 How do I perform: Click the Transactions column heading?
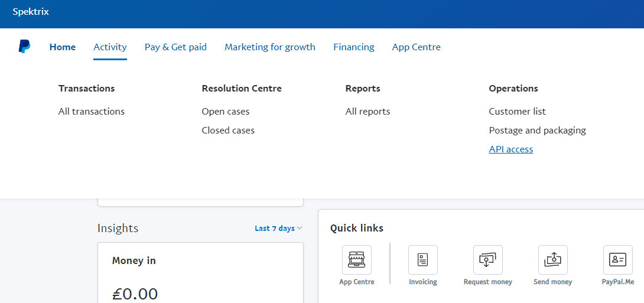(x=87, y=88)
